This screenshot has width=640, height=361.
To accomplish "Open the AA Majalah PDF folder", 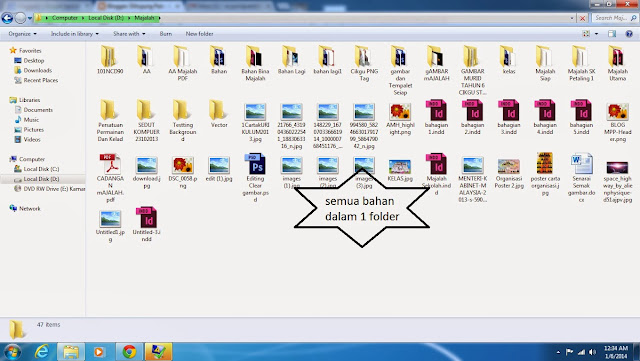I will pos(182,62).
